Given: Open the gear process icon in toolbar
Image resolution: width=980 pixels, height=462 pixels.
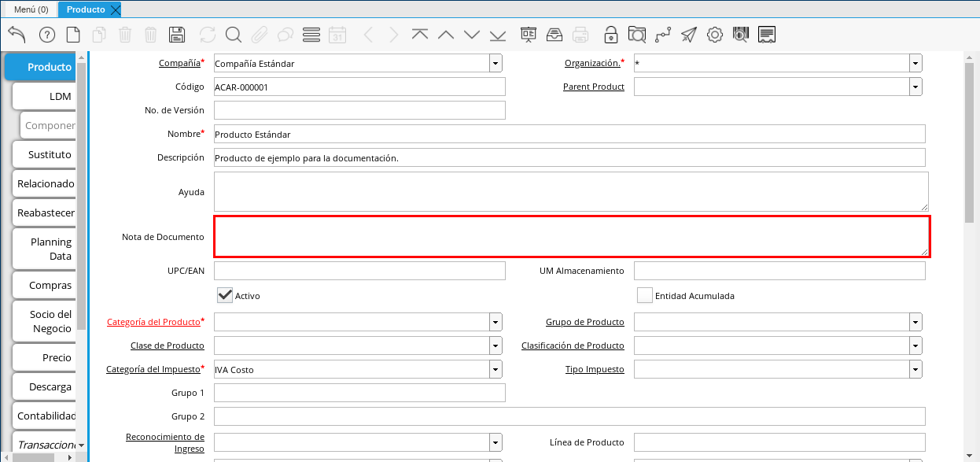Looking at the screenshot, I should [x=715, y=35].
